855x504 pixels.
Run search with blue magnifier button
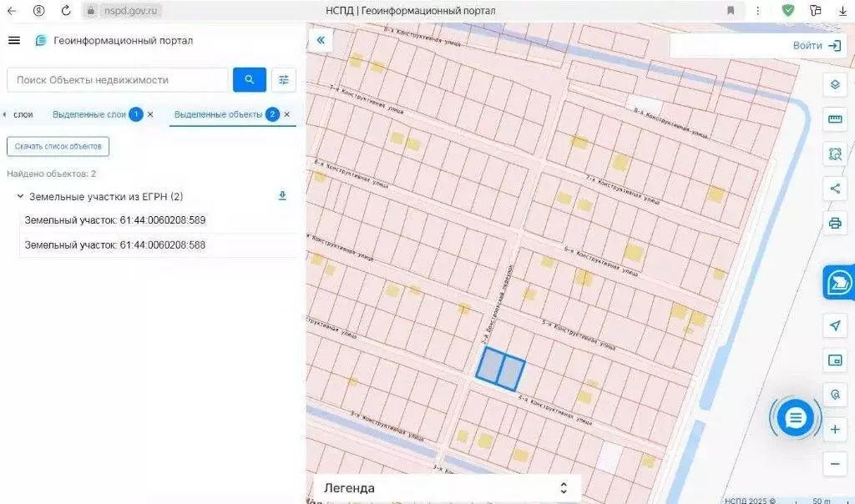249,79
